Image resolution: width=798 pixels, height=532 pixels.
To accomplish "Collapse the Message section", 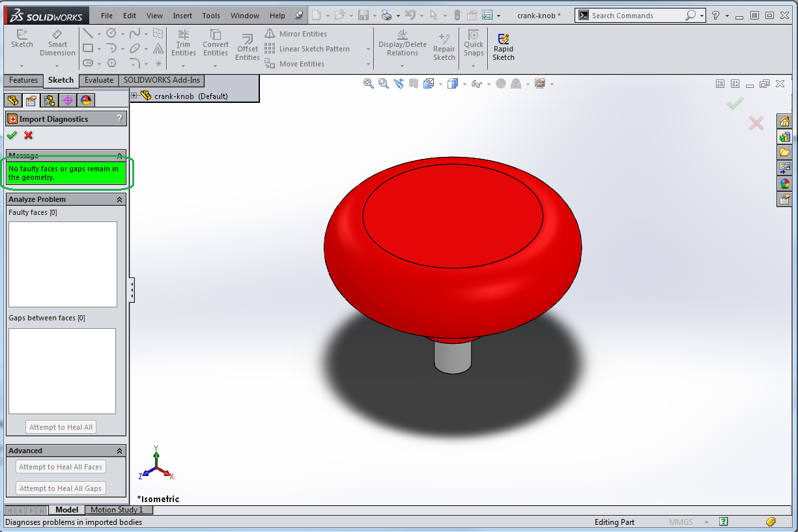I will coord(119,156).
